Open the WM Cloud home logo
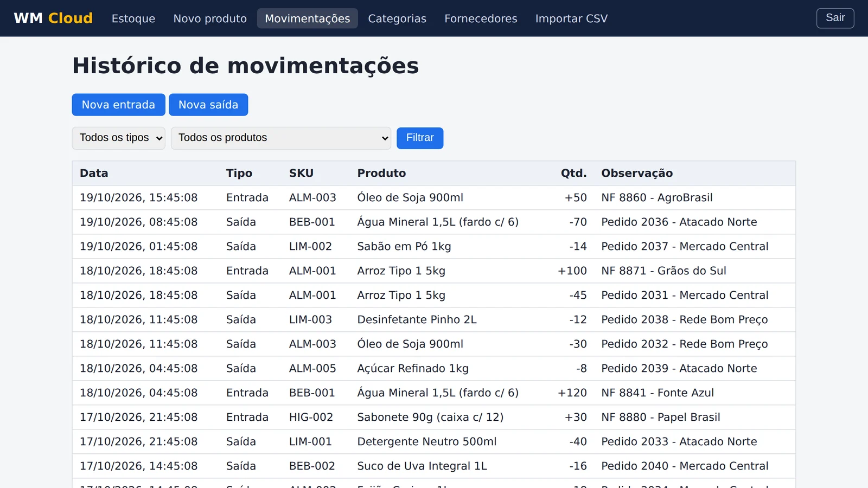Viewport: 868px width, 488px height. 53,18
